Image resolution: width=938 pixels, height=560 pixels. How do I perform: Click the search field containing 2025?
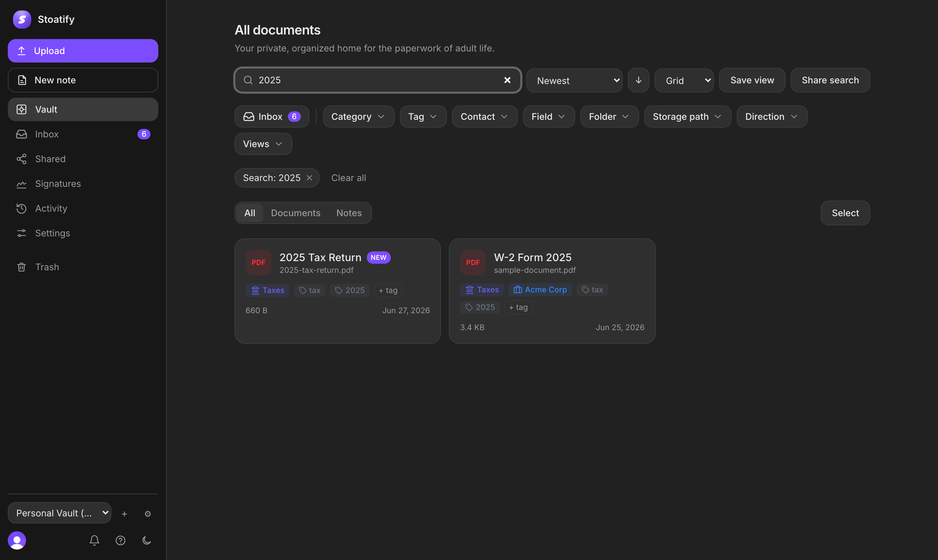click(377, 80)
